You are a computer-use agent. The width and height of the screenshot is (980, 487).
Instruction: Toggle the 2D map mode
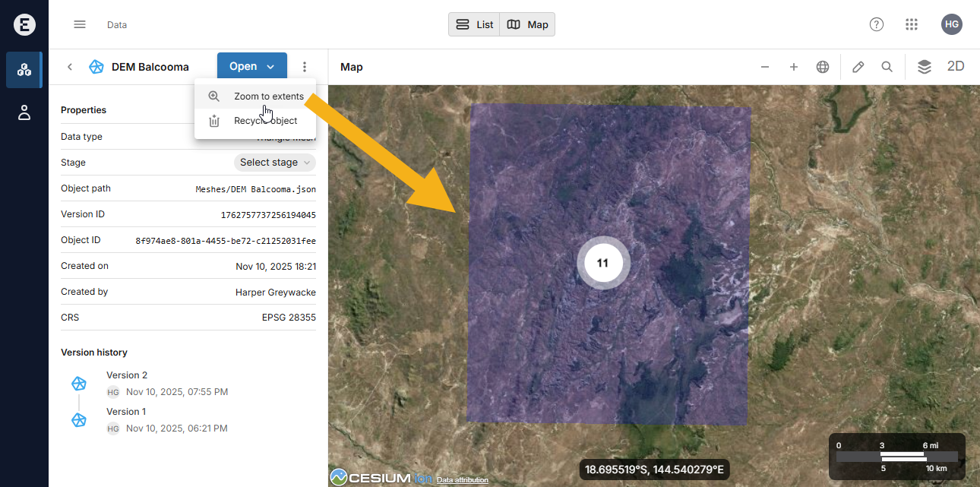[956, 67]
